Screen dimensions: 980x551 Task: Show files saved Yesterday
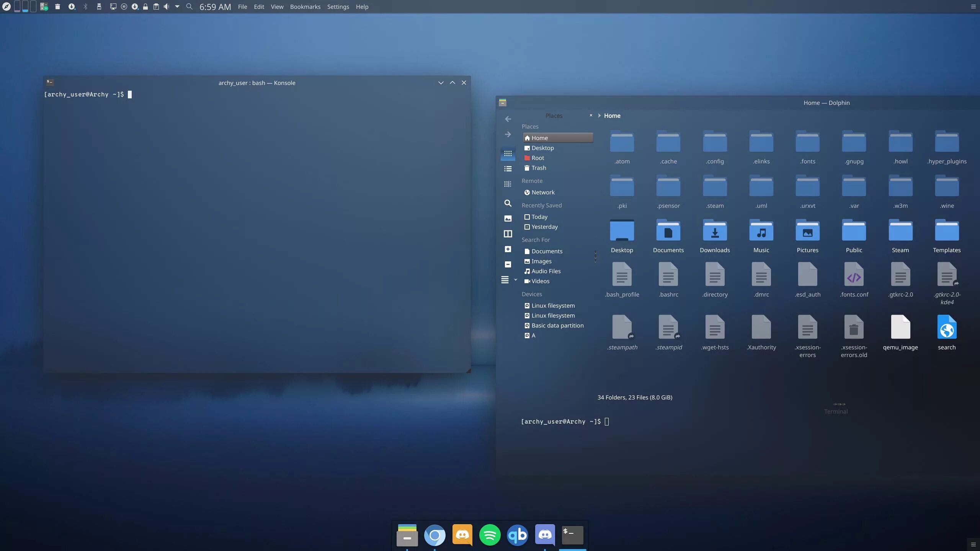558,227
